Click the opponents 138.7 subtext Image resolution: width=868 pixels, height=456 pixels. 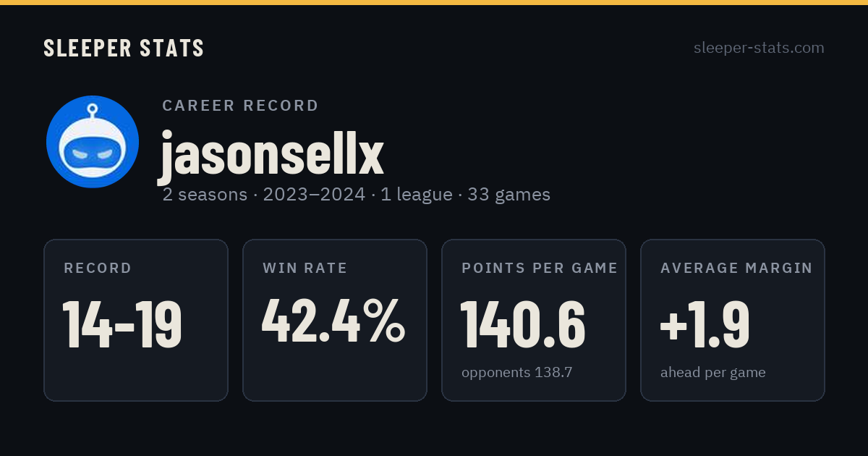(517, 373)
